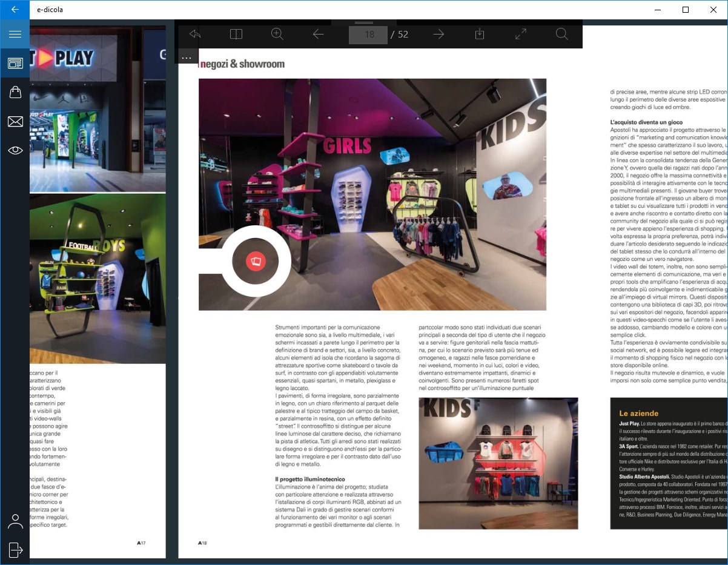Viewport: 728px width, 565px height.
Task: Click the 'e-dicola' window title
Action: 50,10
